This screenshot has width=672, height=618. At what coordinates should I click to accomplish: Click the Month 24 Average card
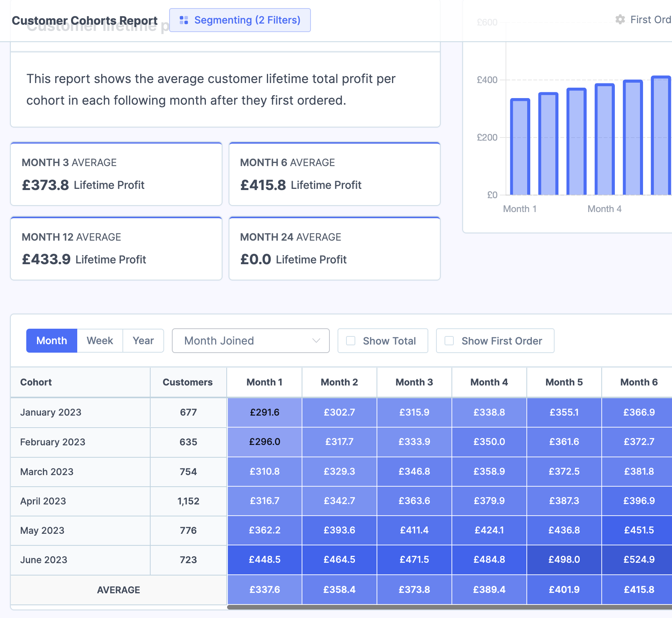pyautogui.click(x=334, y=248)
